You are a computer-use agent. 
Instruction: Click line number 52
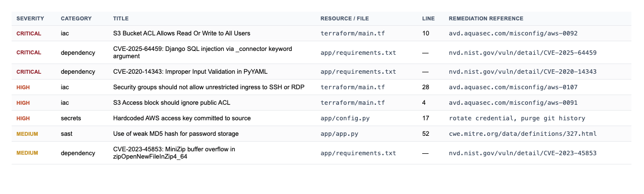pos(426,134)
